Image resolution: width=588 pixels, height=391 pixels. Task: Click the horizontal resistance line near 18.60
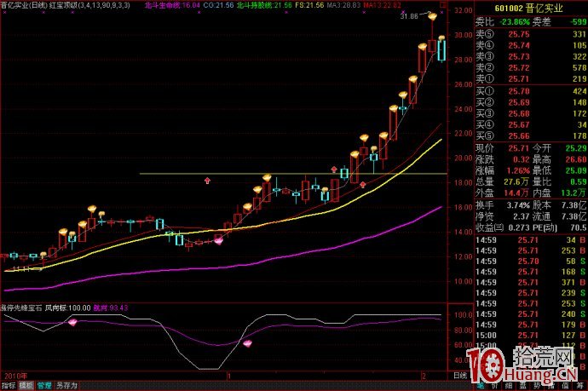pyautogui.click(x=293, y=174)
